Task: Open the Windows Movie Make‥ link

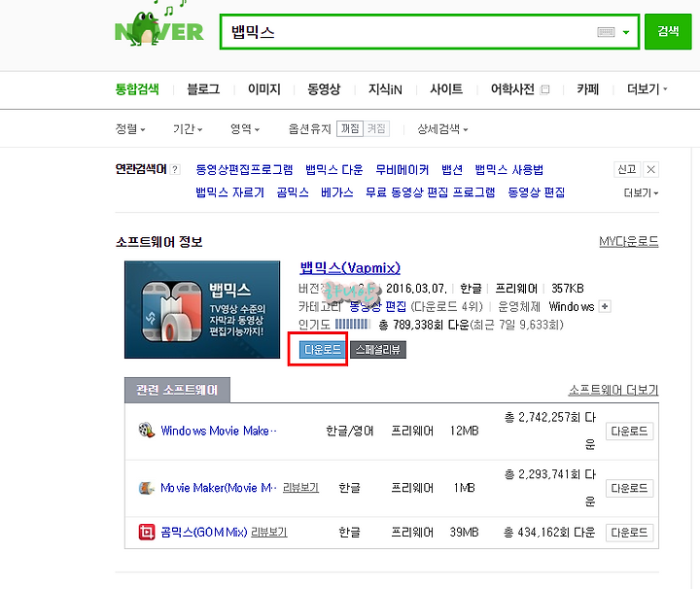Action: (219, 431)
